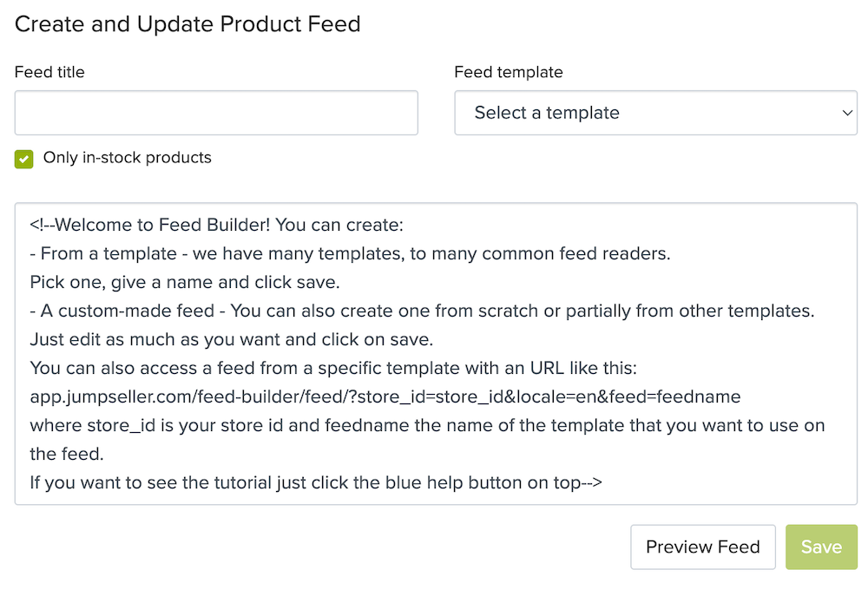
Task: Click the 'Pick one, give a name' line
Action: pos(185,282)
